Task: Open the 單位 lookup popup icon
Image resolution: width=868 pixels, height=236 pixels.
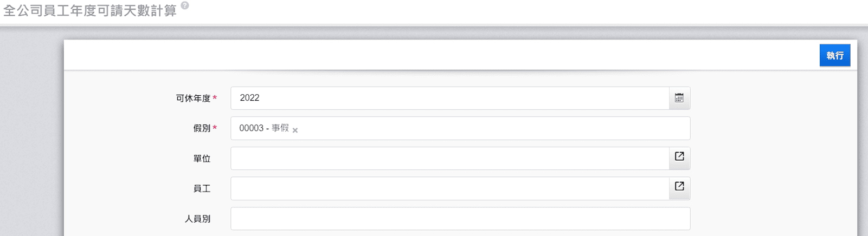Action: 679,156
